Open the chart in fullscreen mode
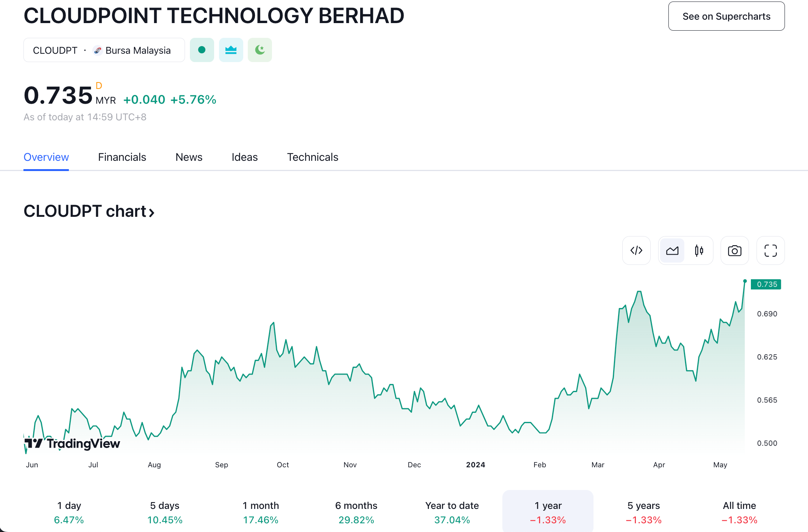Image resolution: width=808 pixels, height=532 pixels. (771, 250)
